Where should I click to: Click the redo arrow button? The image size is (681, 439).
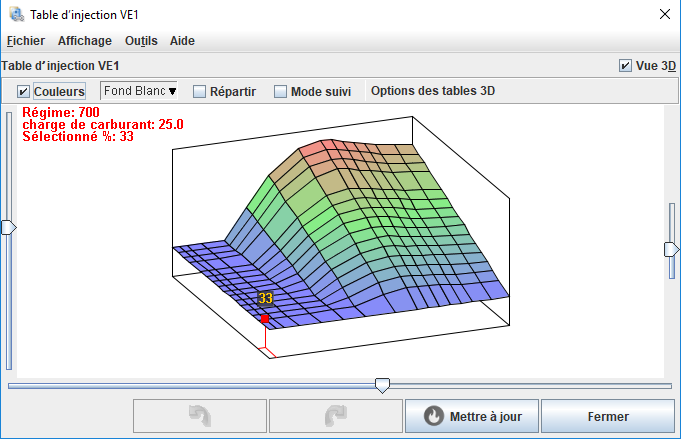click(335, 415)
